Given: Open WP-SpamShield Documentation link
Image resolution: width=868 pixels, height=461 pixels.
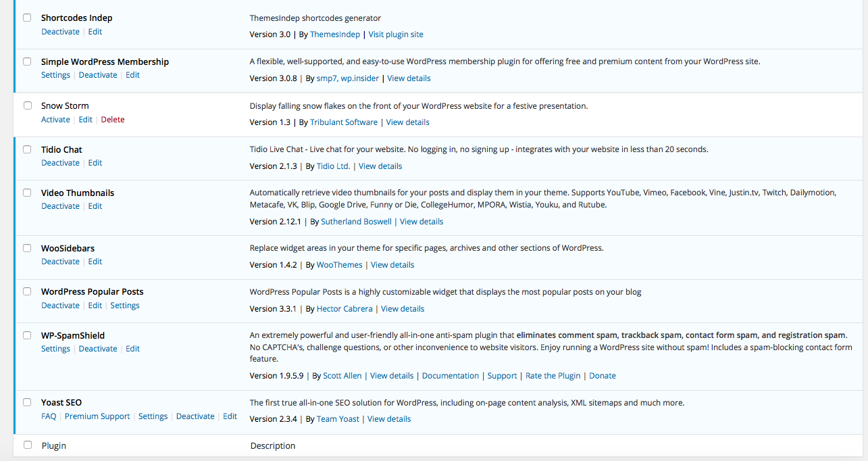Looking at the screenshot, I should click(451, 376).
